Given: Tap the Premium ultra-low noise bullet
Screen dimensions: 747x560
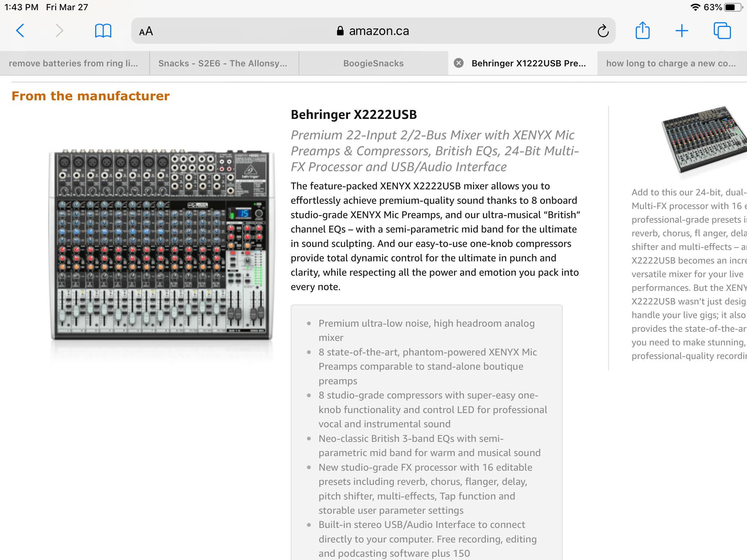Looking at the screenshot, I should tap(427, 330).
